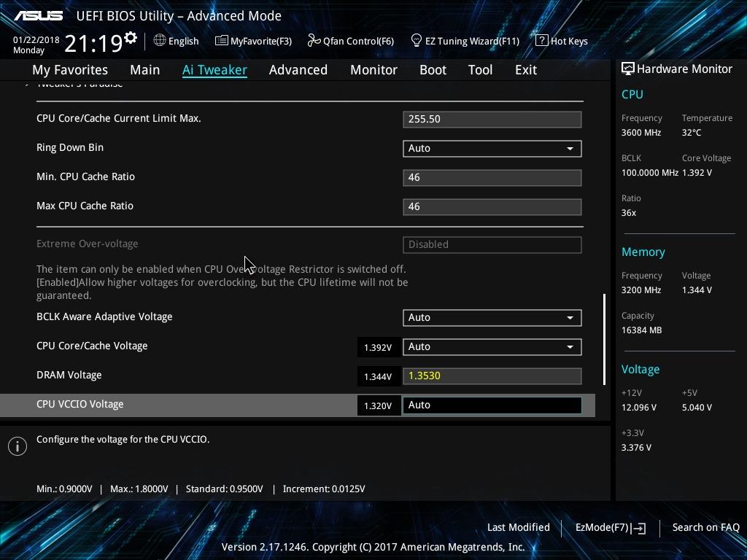Open the Monitor tab

pyautogui.click(x=373, y=70)
